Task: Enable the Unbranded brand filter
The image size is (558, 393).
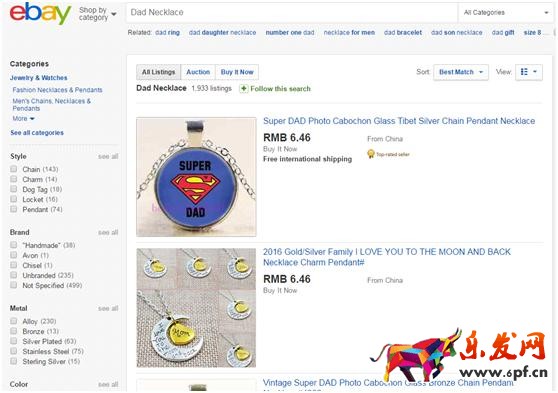Action: [x=14, y=275]
